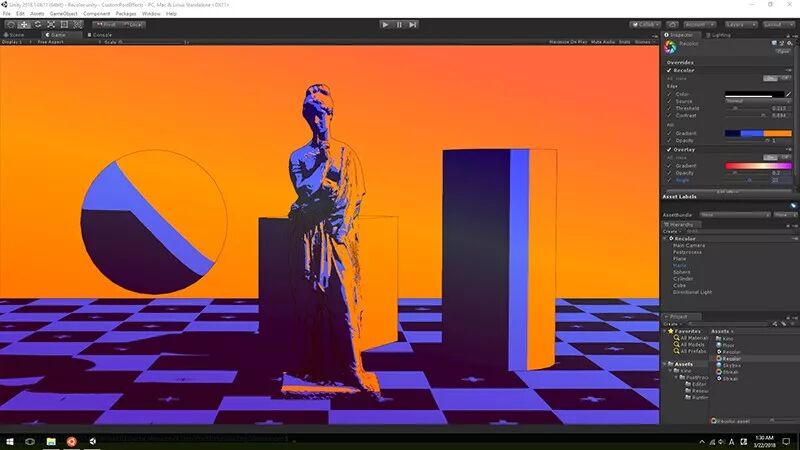Select the Rotate tool in toolbar
This screenshot has width=800, height=450.
pyautogui.click(x=38, y=24)
